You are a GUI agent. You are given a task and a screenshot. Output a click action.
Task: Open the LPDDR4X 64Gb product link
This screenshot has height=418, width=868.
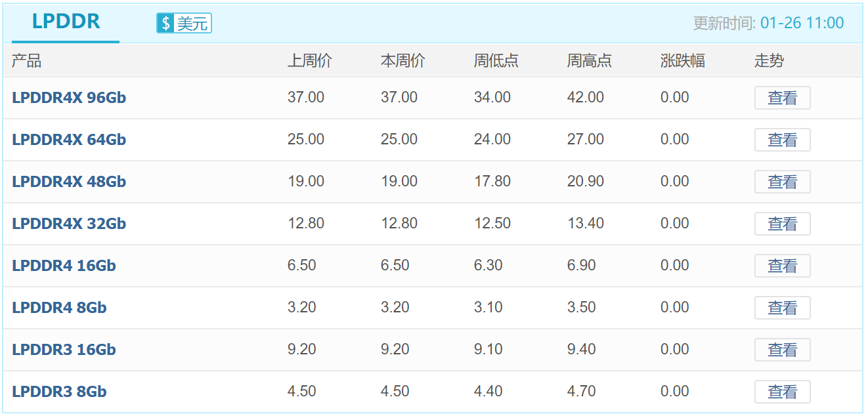[x=69, y=140]
